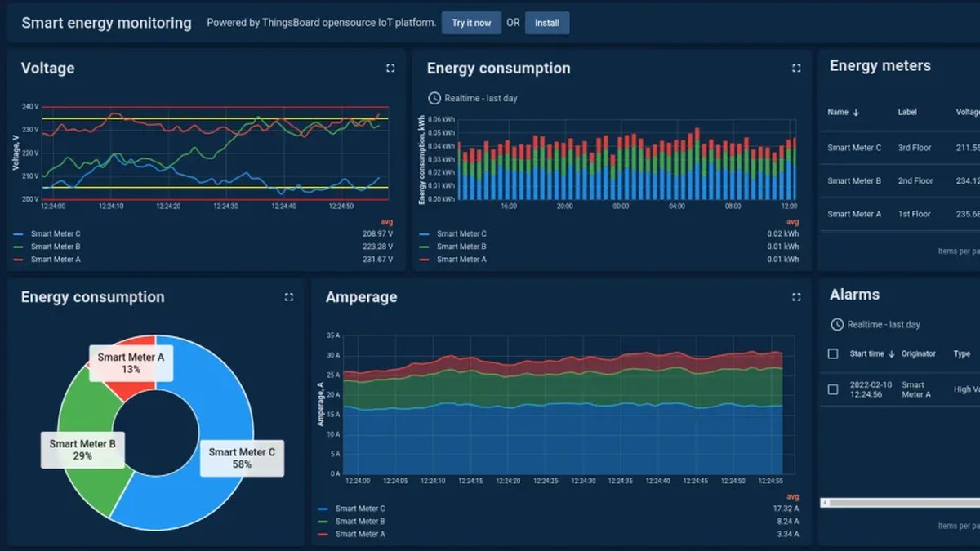This screenshot has height=551, width=980.
Task: Click the Install button
Action: (x=547, y=23)
